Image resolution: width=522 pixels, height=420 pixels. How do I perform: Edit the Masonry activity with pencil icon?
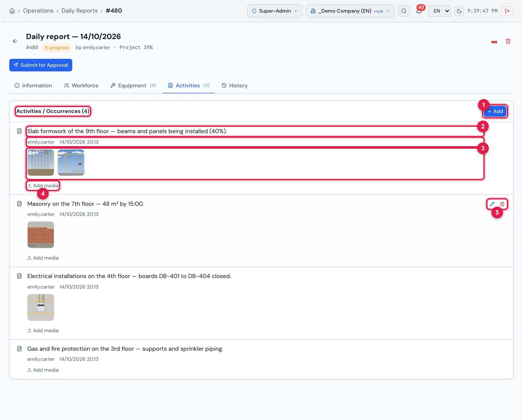[x=492, y=204]
